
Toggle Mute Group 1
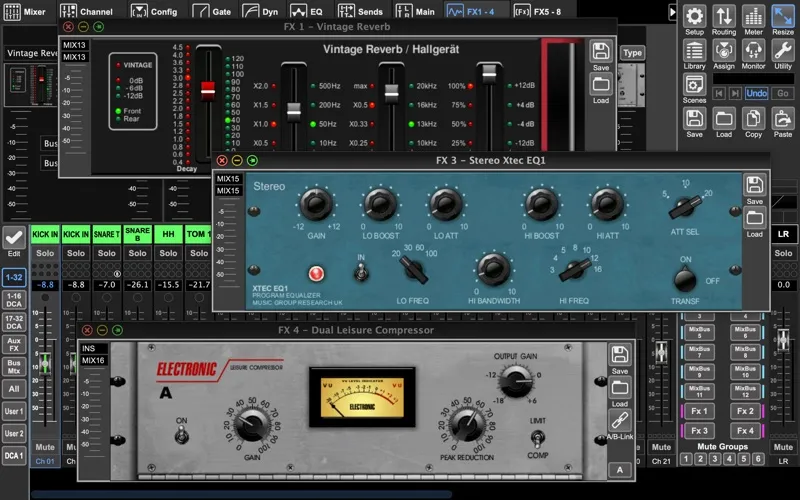pos(686,459)
